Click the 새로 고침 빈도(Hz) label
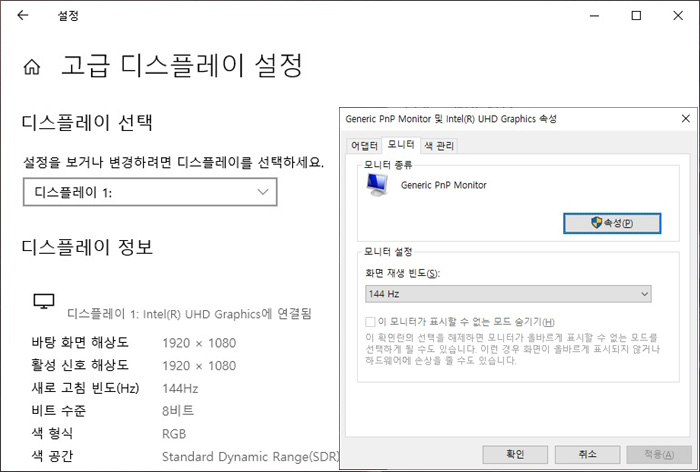The width and height of the screenshot is (700, 472). [x=85, y=388]
